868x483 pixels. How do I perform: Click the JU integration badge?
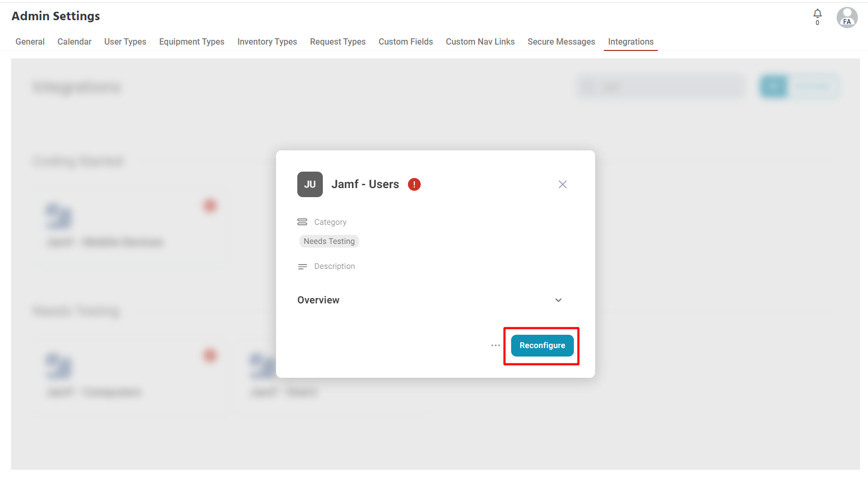(310, 184)
